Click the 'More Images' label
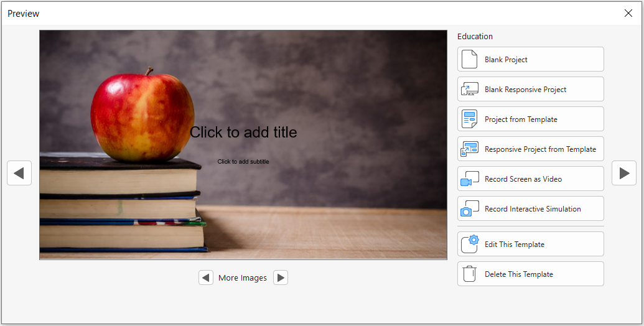This screenshot has height=326, width=644. pyautogui.click(x=243, y=278)
